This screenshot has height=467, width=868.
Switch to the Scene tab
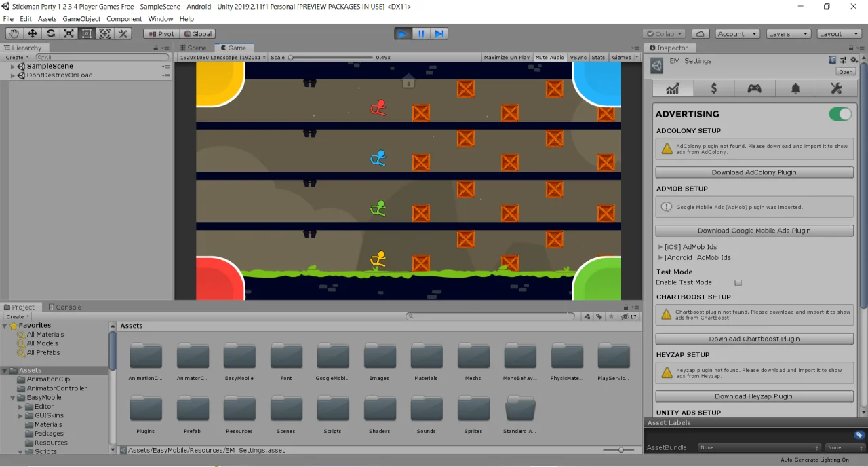tap(194, 48)
